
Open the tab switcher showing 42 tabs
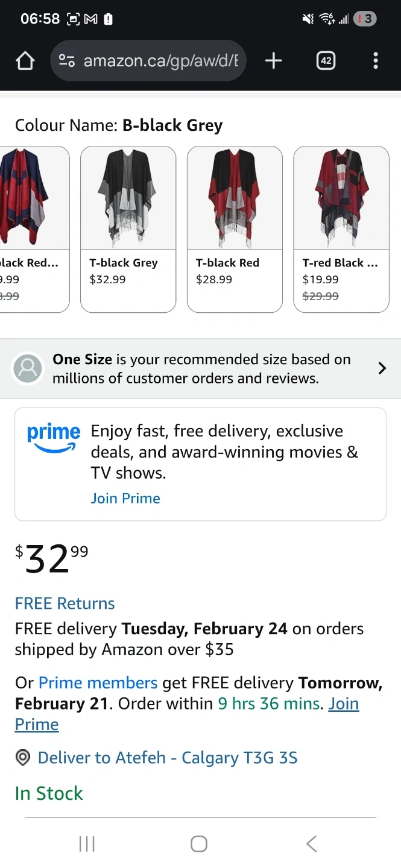pos(326,61)
